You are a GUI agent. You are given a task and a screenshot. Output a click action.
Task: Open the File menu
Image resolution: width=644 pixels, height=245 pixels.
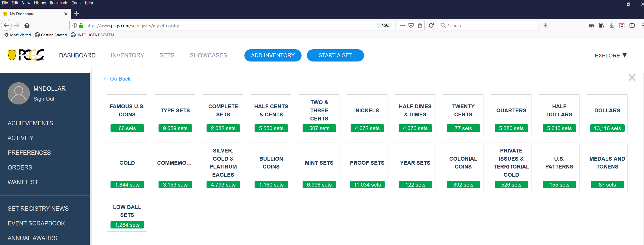(5, 3)
